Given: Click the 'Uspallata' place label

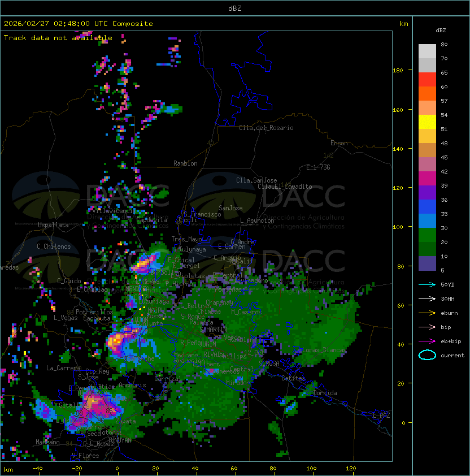Looking at the screenshot, I should 53,225.
